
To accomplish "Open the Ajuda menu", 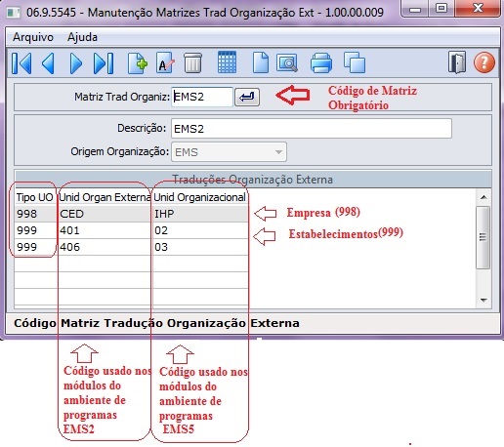I will coord(82,37).
